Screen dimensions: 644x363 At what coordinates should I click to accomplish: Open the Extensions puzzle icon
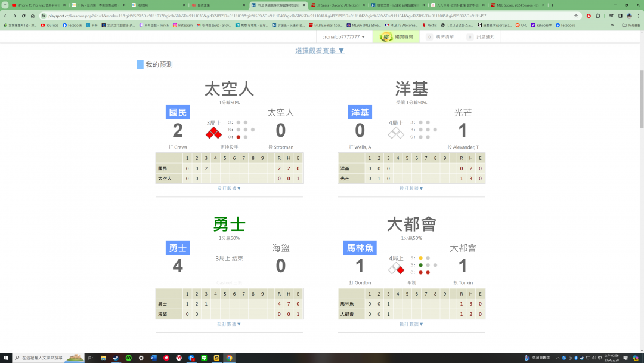597,16
